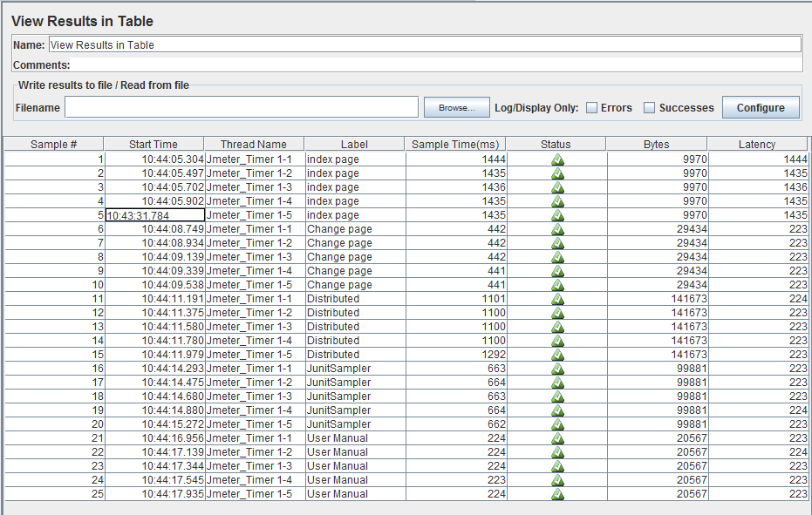This screenshot has height=515, width=812.
Task: Click the status icon for sample 3
Action: click(x=557, y=187)
